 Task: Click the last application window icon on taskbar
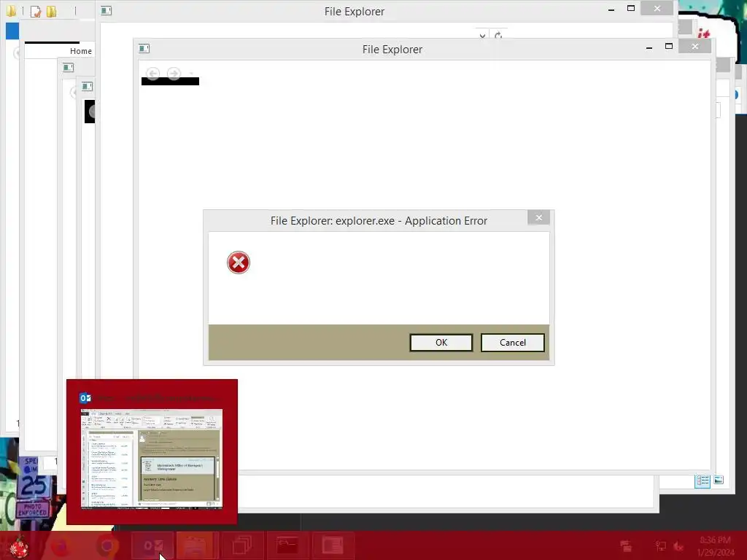(333, 545)
